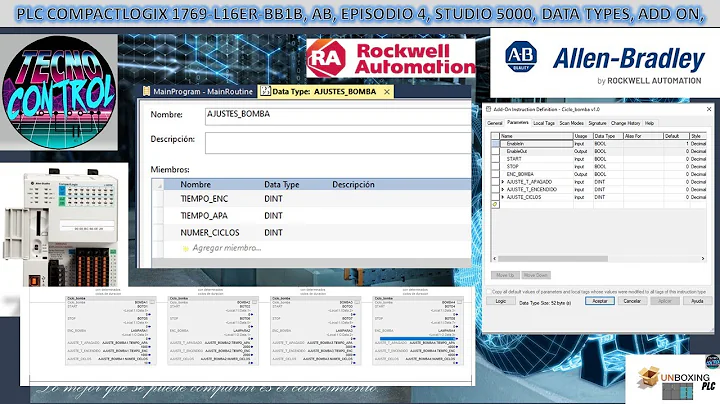The width and height of the screenshot is (720, 404).
Task: Click the Allen-Bradley AB badge logo
Action: (x=521, y=56)
